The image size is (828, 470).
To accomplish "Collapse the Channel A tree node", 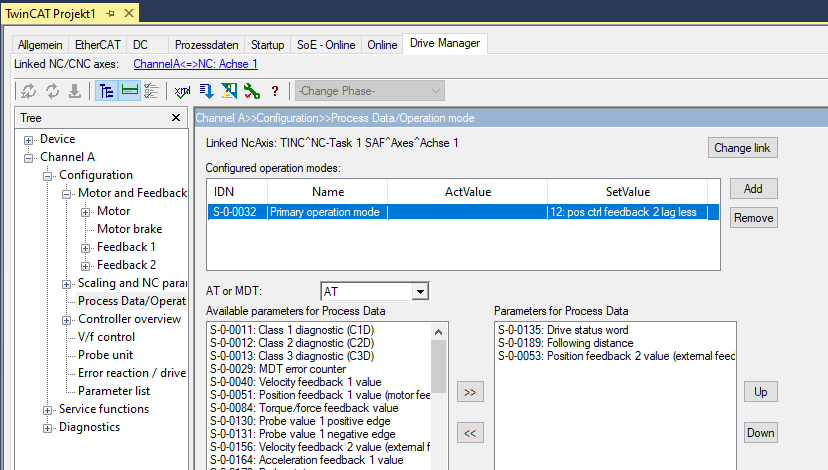I will point(29,158).
